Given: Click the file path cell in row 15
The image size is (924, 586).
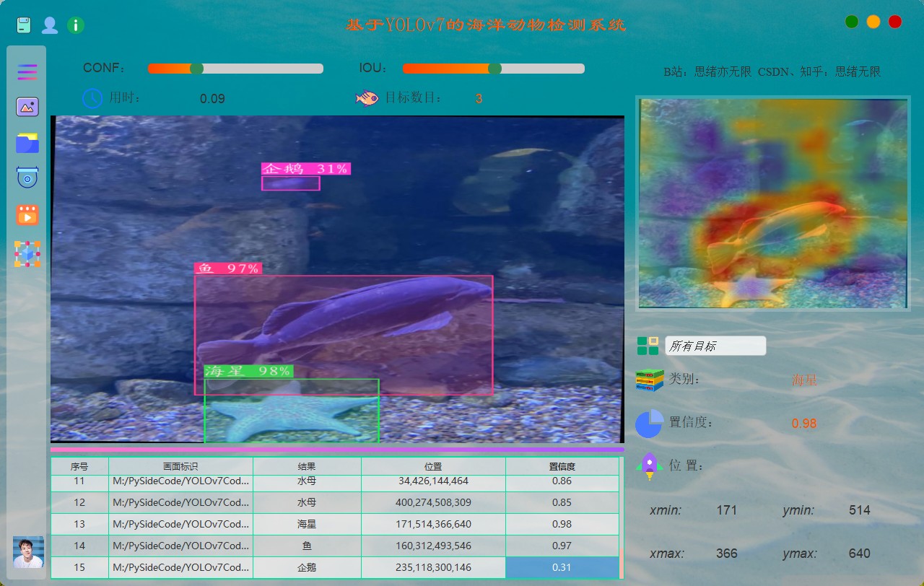Looking at the screenshot, I should [x=180, y=567].
